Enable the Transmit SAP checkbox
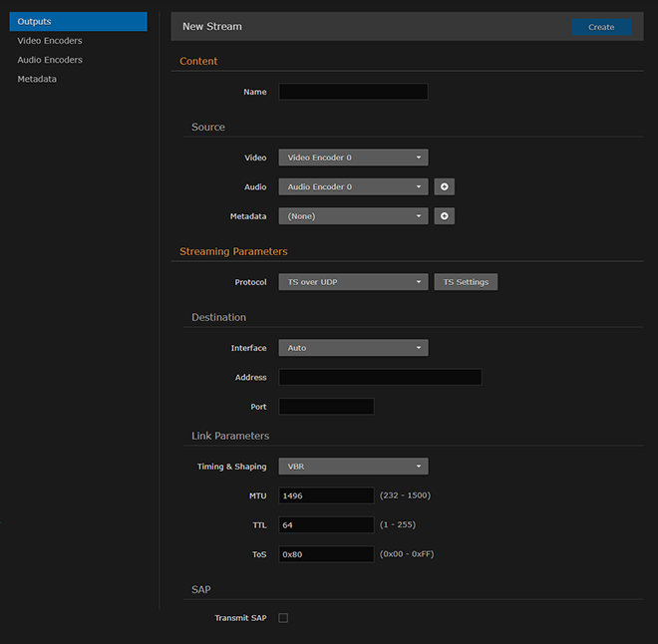This screenshot has height=644, width=658. click(x=283, y=618)
